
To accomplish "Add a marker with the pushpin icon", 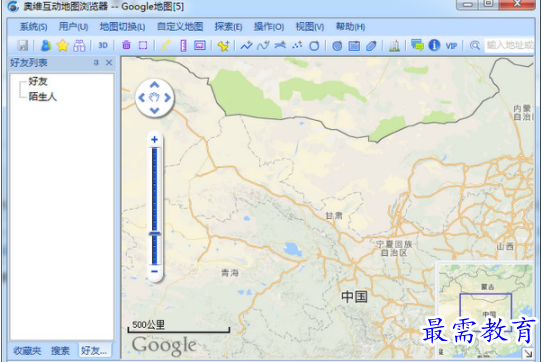I will [223, 45].
